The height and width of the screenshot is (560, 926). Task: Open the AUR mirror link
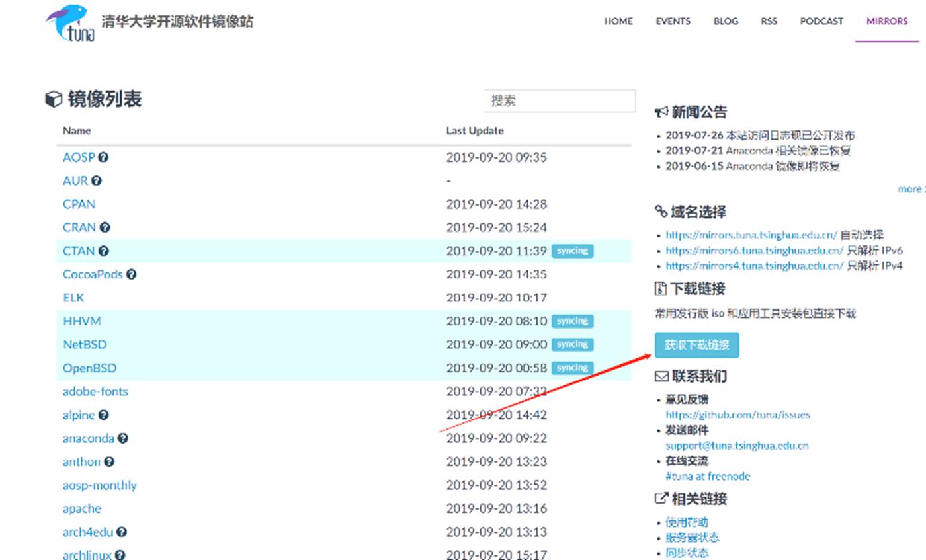click(75, 180)
